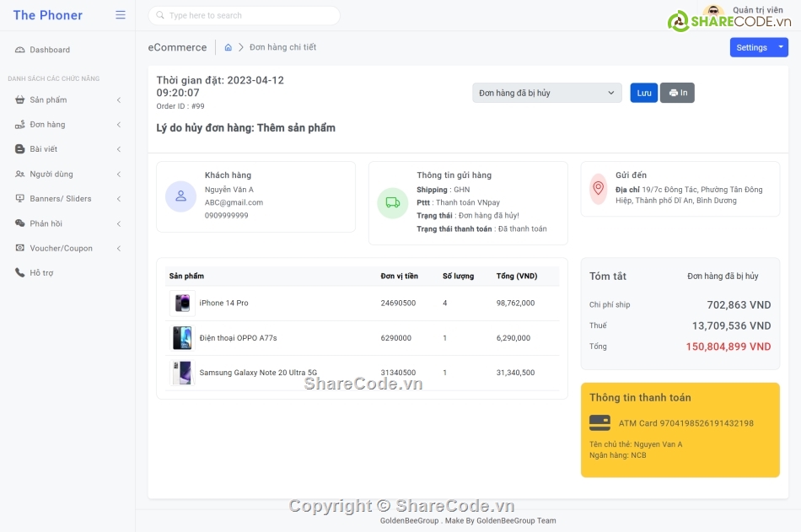The image size is (801, 532).
Task: Expand the Bài viết menu chevron
Action: pyautogui.click(x=119, y=148)
